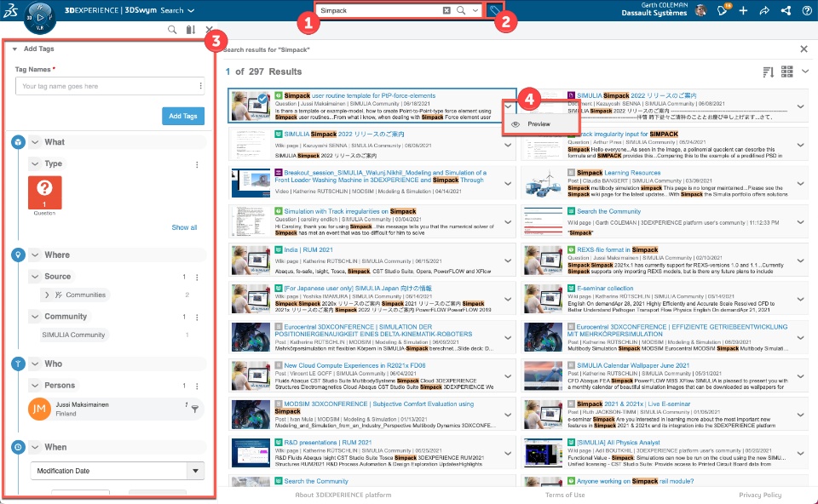
Task: Click the share arrow icon in top bar
Action: tap(764, 10)
